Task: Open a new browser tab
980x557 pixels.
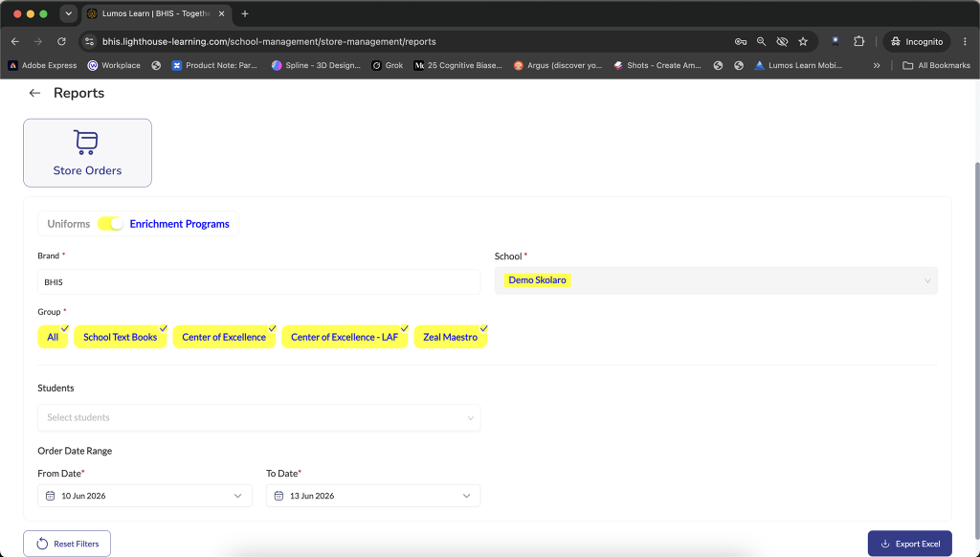Action: [245, 13]
